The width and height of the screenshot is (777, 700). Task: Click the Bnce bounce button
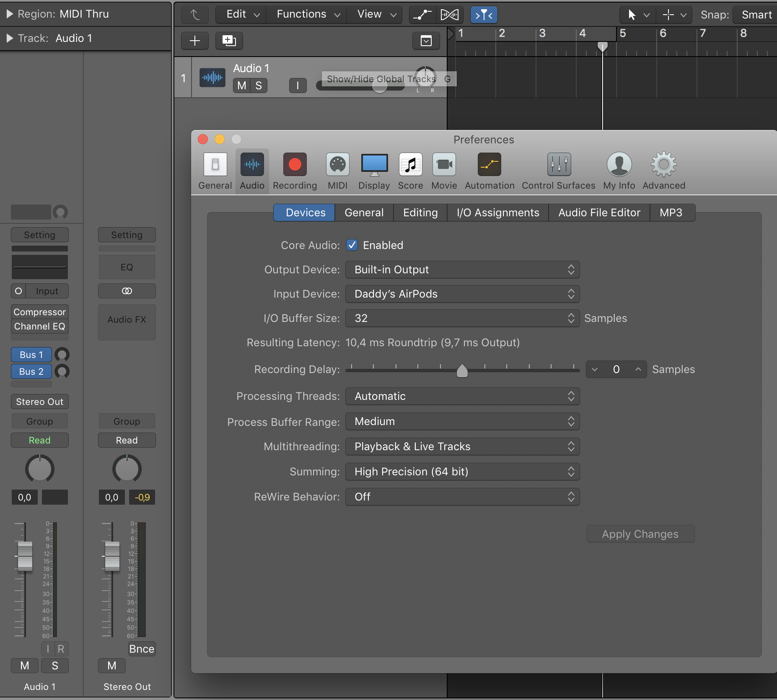coord(142,649)
